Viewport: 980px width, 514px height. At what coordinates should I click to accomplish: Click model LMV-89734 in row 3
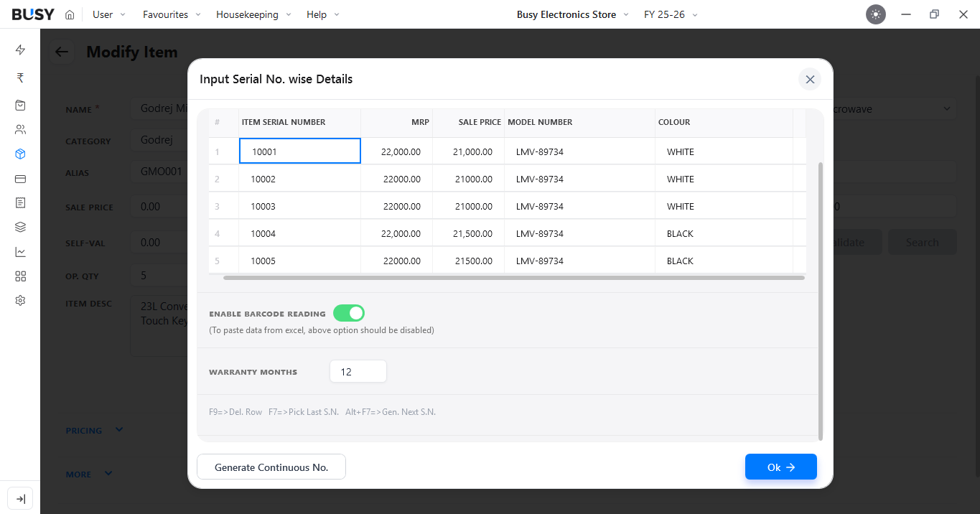579,206
